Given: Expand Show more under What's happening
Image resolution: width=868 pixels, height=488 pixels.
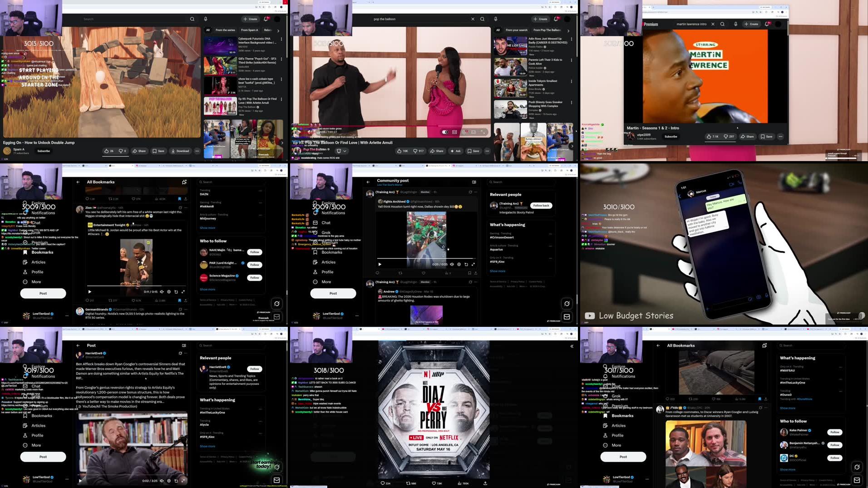Looking at the screenshot, I should (497, 271).
